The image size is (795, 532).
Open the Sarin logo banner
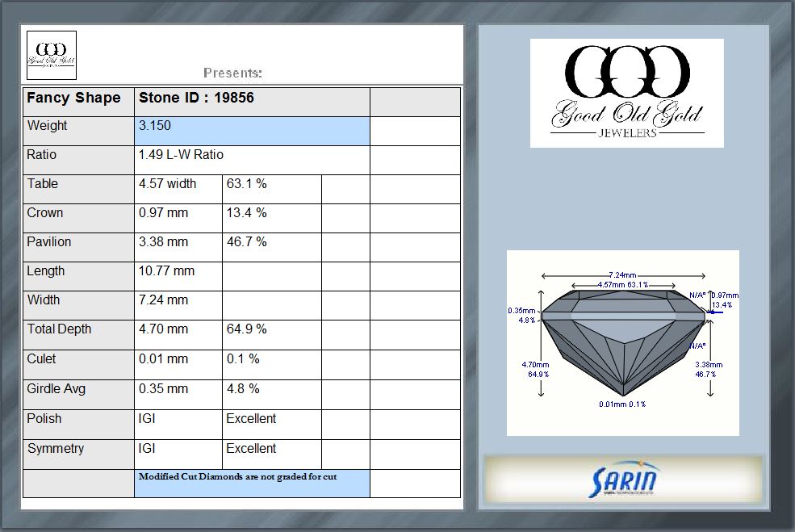click(x=623, y=480)
